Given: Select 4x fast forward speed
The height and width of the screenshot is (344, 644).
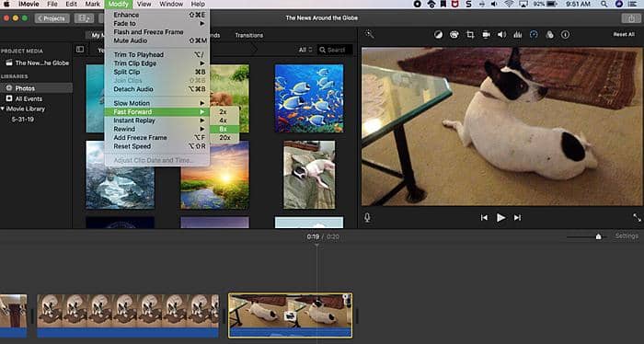Looking at the screenshot, I should click(224, 120).
